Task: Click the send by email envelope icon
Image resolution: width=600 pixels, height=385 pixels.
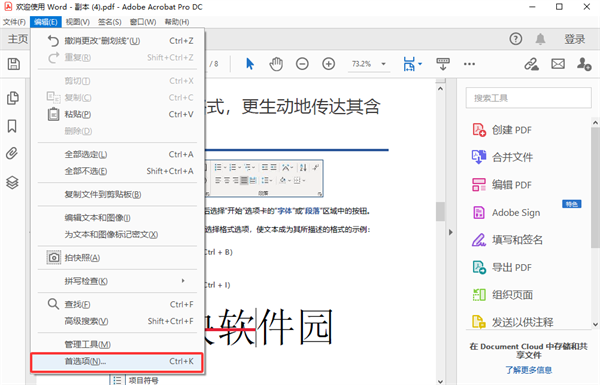Action: tap(558, 64)
